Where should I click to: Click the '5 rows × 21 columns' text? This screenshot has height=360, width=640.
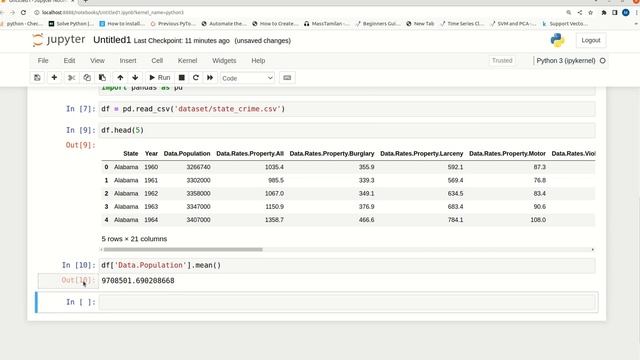pos(134,239)
